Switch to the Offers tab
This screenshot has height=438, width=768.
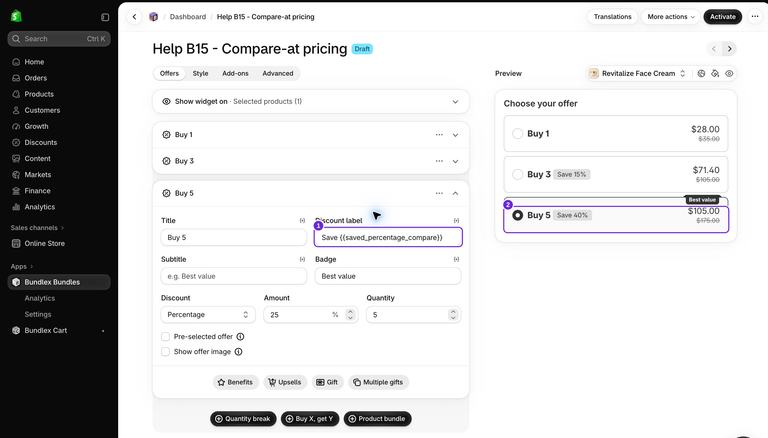pos(169,73)
